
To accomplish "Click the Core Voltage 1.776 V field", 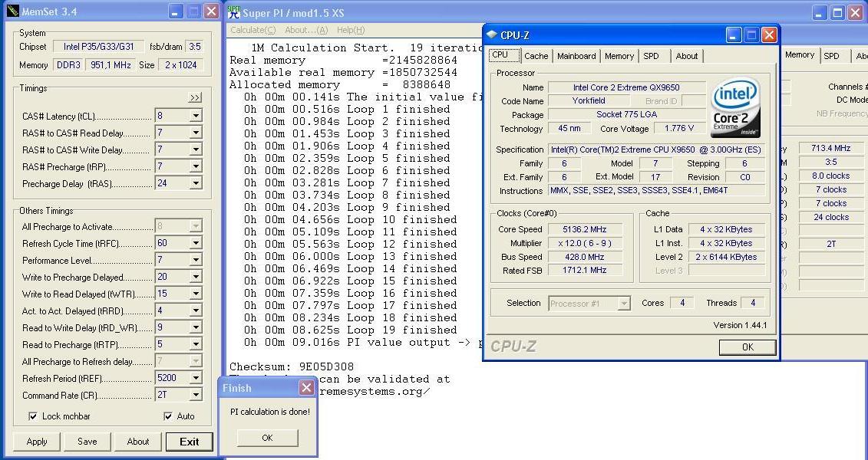I will [x=678, y=128].
